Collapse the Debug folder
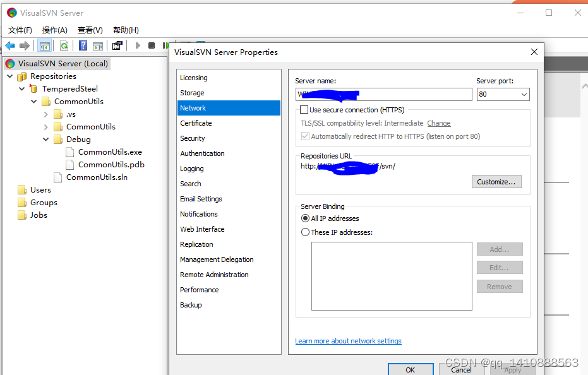The height and width of the screenshot is (375, 588). point(45,140)
